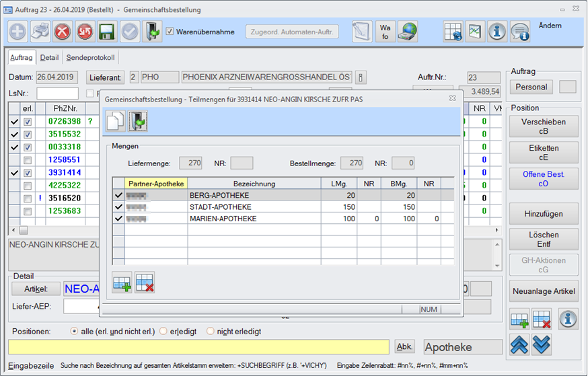Viewport: 588px width, 376px height.
Task: Delete row with dialog's red X table icon
Action: coord(145,283)
